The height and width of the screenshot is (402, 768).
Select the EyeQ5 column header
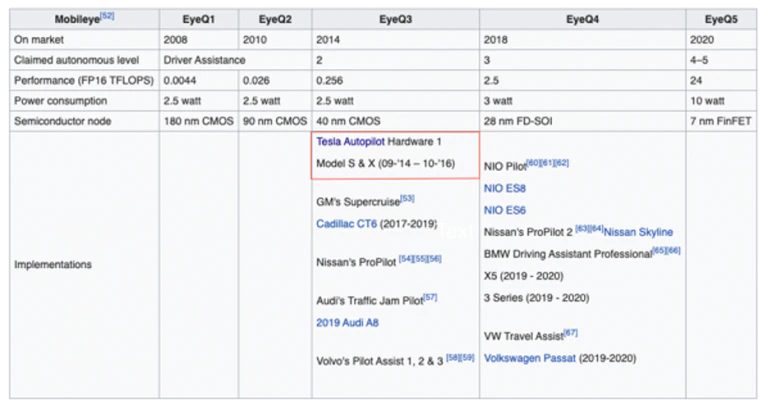(x=721, y=20)
